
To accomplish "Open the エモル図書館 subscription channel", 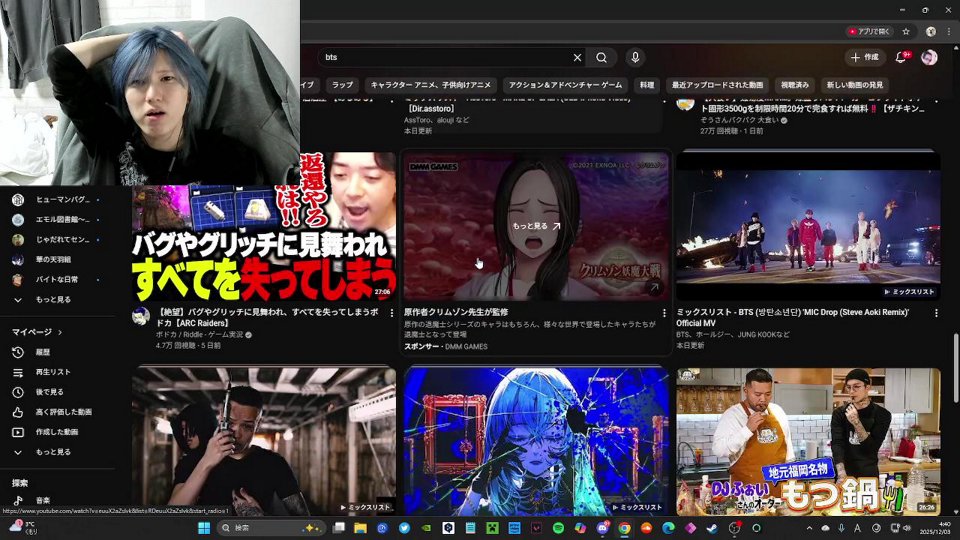I will click(x=56, y=219).
